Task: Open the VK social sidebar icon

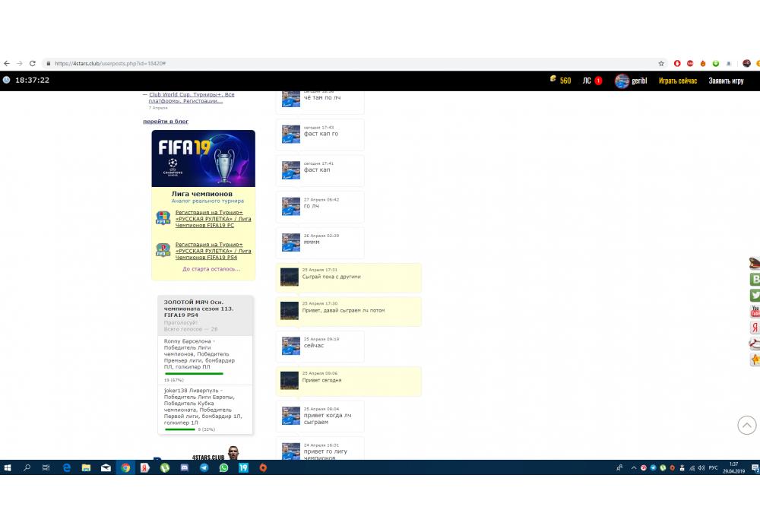Action: 755,279
